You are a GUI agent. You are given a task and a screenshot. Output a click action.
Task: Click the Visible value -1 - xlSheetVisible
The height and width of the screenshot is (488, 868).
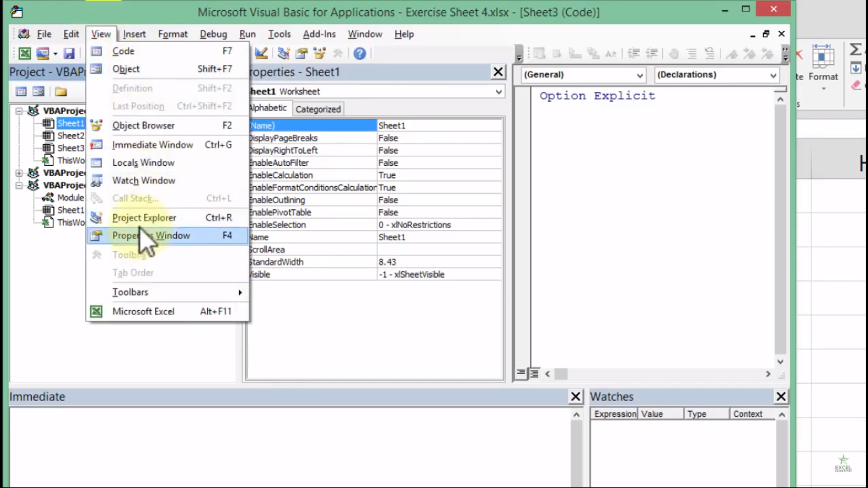(440, 274)
